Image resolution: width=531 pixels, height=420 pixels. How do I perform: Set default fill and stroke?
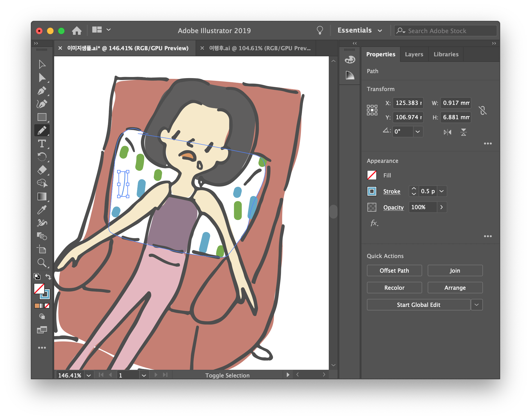[37, 276]
